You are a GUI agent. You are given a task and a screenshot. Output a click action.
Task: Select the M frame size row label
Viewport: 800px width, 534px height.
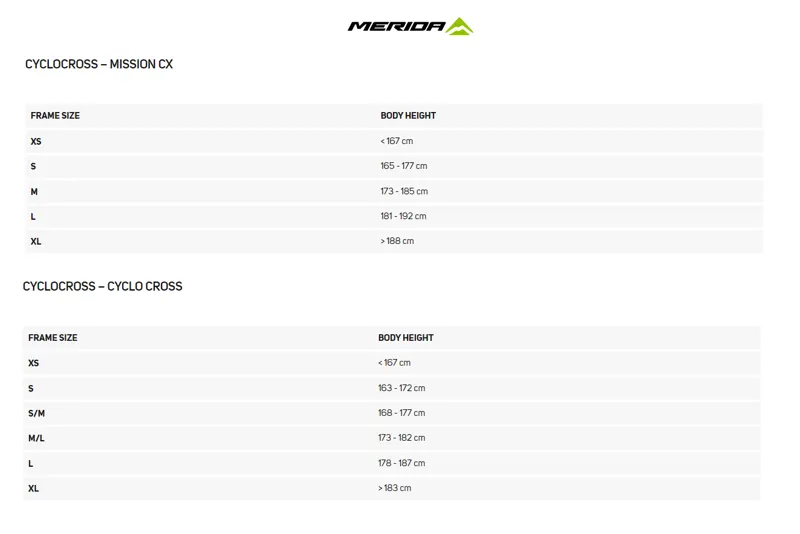tap(35, 191)
